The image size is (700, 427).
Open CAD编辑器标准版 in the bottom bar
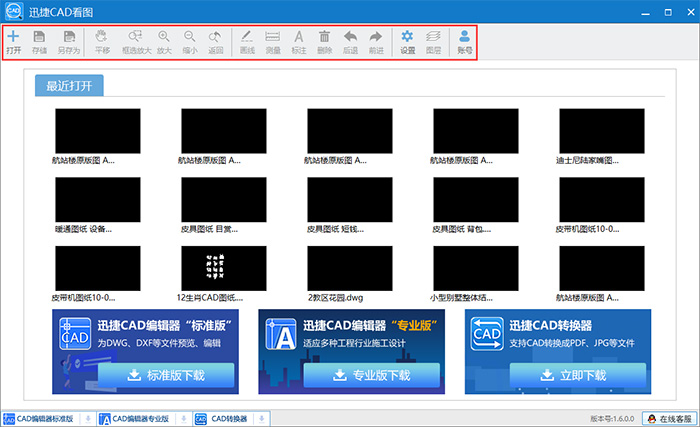click(39, 419)
